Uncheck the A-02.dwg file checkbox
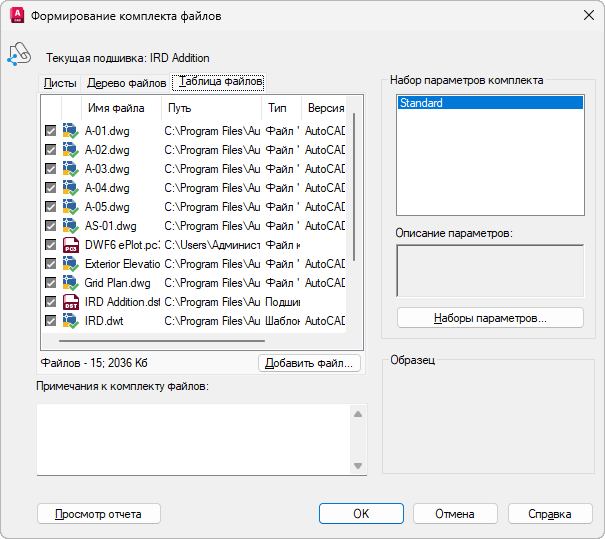605x539 pixels. 50,150
